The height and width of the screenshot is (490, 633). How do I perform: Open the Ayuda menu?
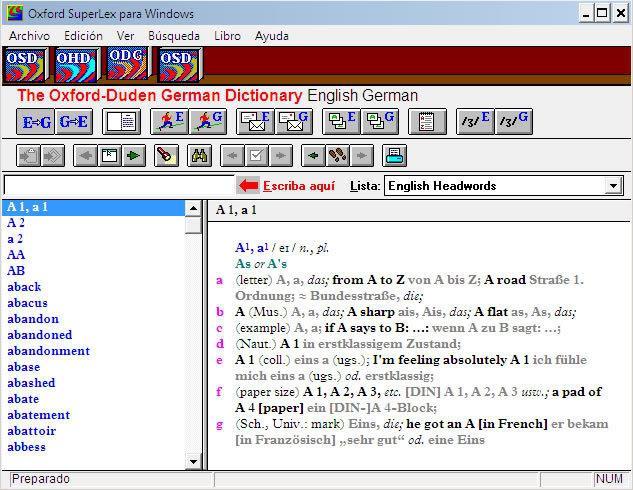coord(271,36)
